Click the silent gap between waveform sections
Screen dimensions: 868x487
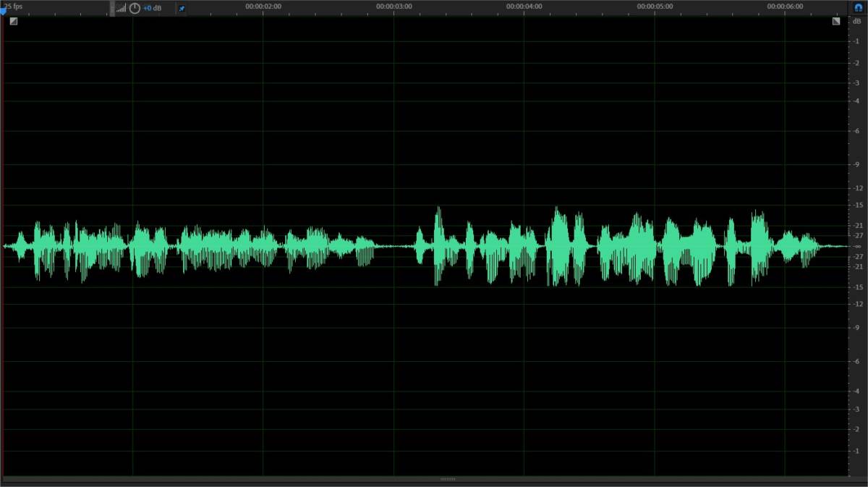tap(395, 246)
